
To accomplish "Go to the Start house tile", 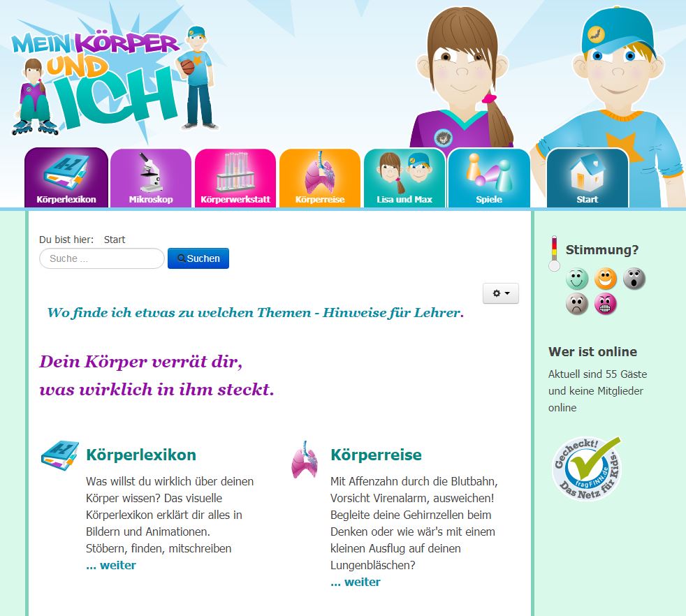I will point(587,177).
